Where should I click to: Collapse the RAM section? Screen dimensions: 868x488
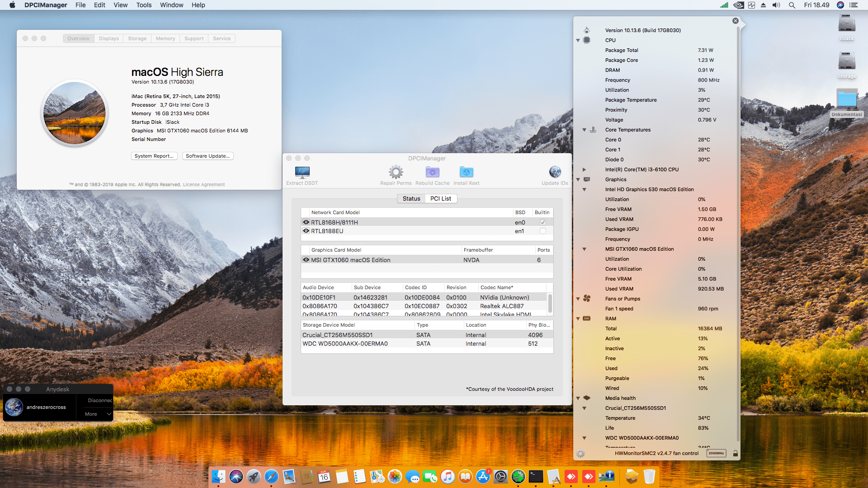(x=578, y=319)
